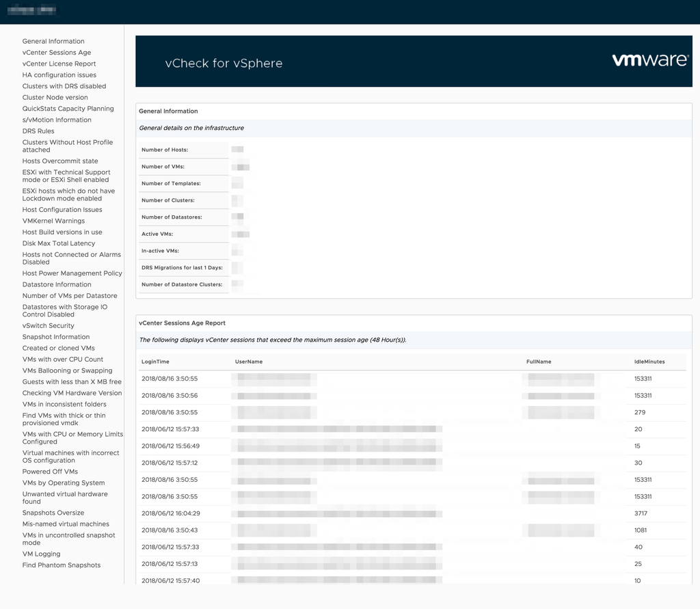Open Clusters Without Host Profile attached

pos(68,146)
